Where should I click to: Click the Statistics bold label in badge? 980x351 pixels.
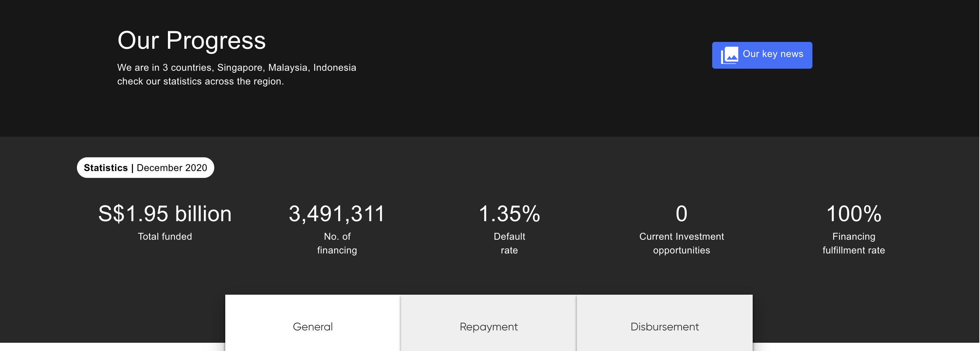pyautogui.click(x=105, y=168)
